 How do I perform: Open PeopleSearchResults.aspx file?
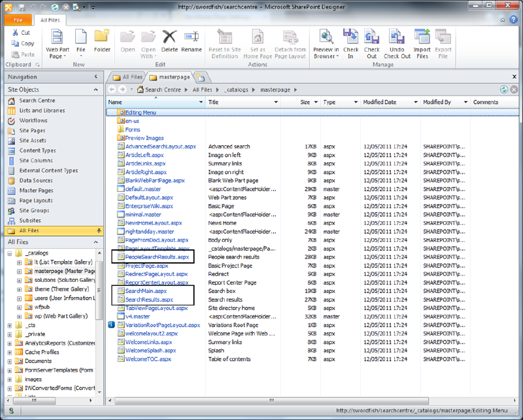157,257
